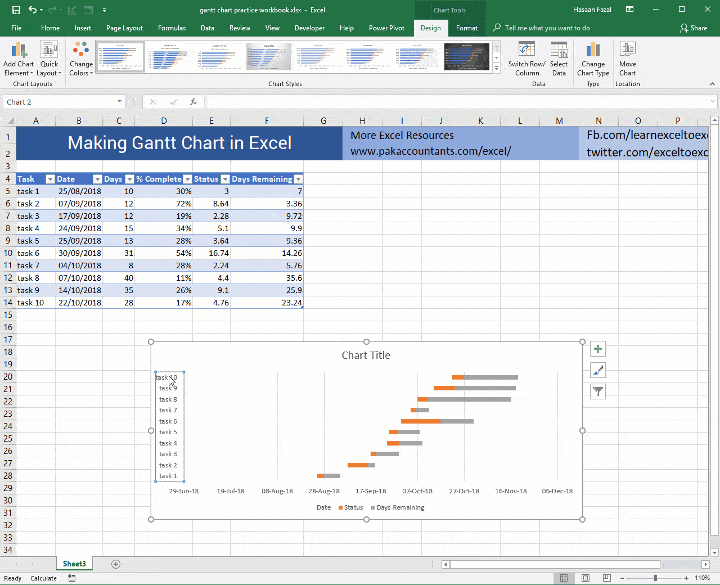Open the Page Layout tab
720x585 pixels.
(124, 28)
